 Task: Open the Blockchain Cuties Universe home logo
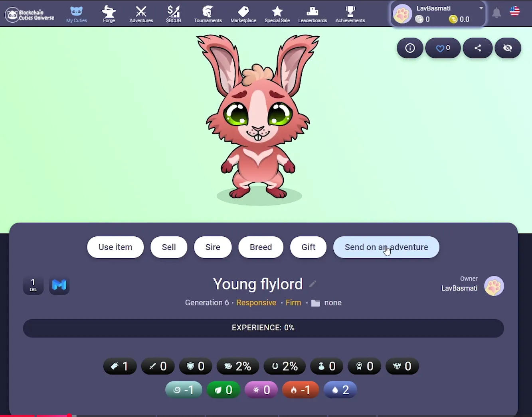coord(30,15)
